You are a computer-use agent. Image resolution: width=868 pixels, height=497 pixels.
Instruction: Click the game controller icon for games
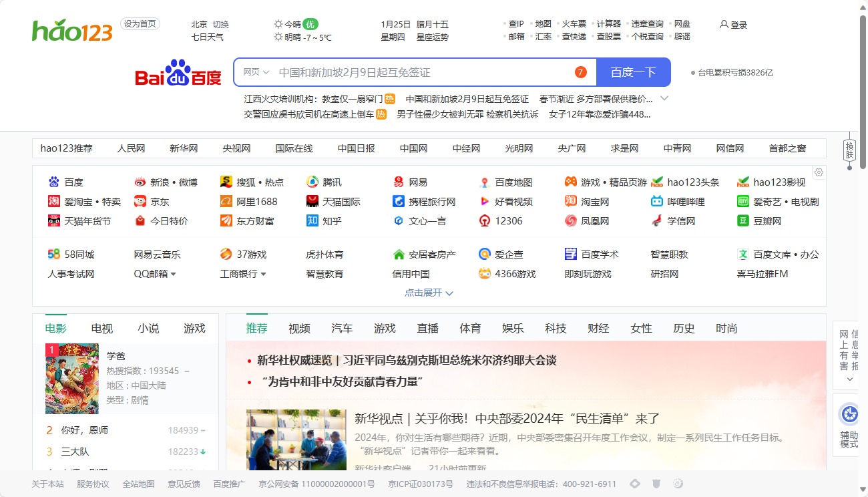570,182
